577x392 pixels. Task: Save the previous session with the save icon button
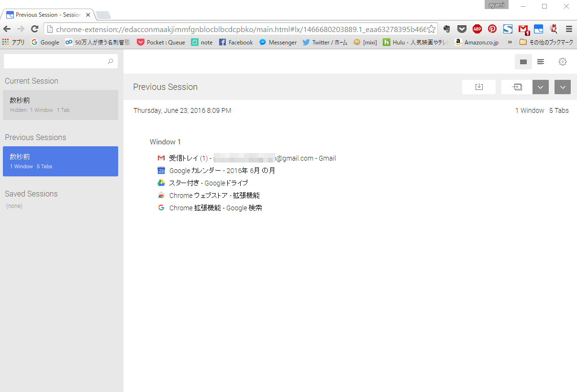(x=479, y=87)
